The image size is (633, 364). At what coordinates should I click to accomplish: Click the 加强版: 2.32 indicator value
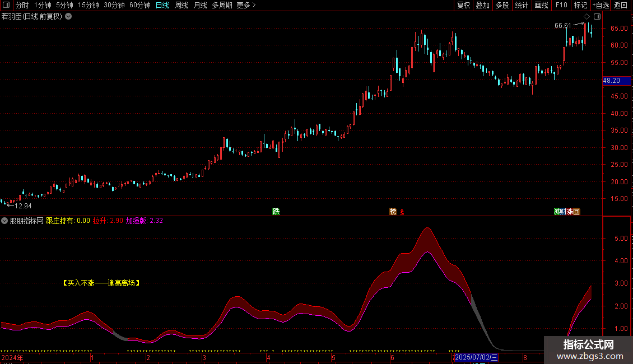[x=144, y=221]
